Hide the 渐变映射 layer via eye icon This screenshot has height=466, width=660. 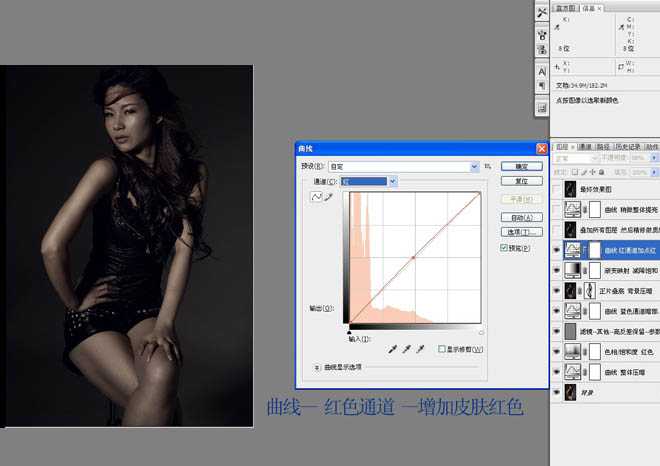coord(556,270)
